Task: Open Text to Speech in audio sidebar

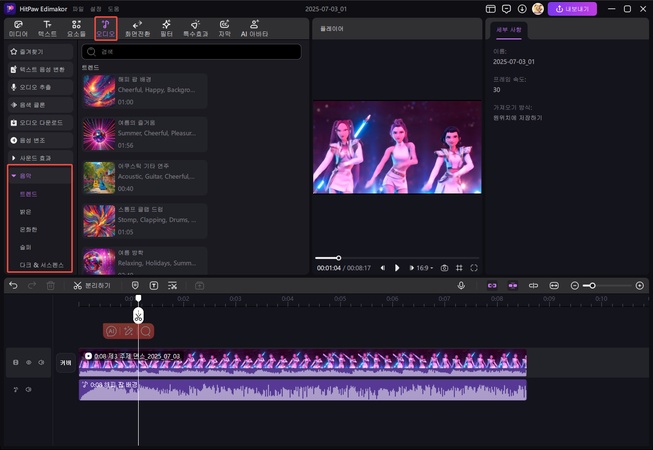Action: [40, 70]
